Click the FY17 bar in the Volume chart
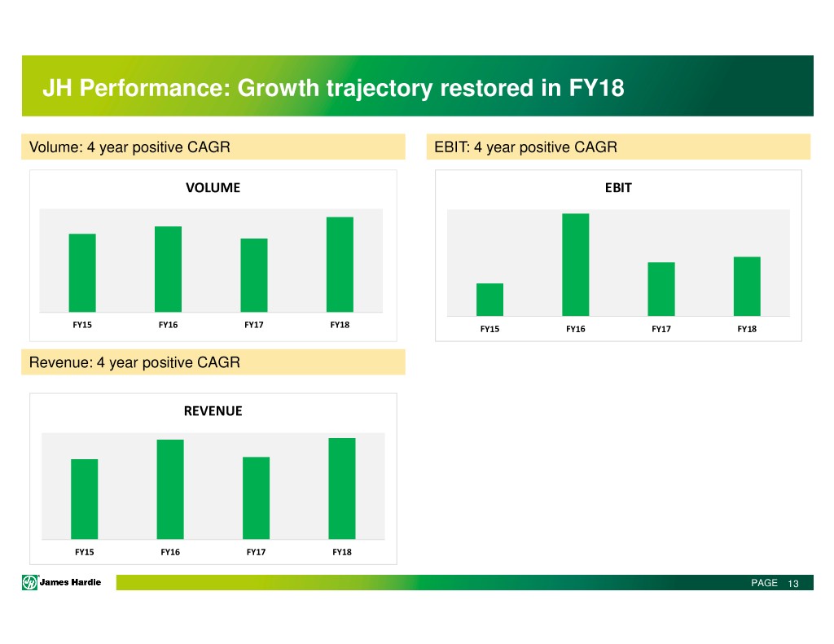 (254, 275)
